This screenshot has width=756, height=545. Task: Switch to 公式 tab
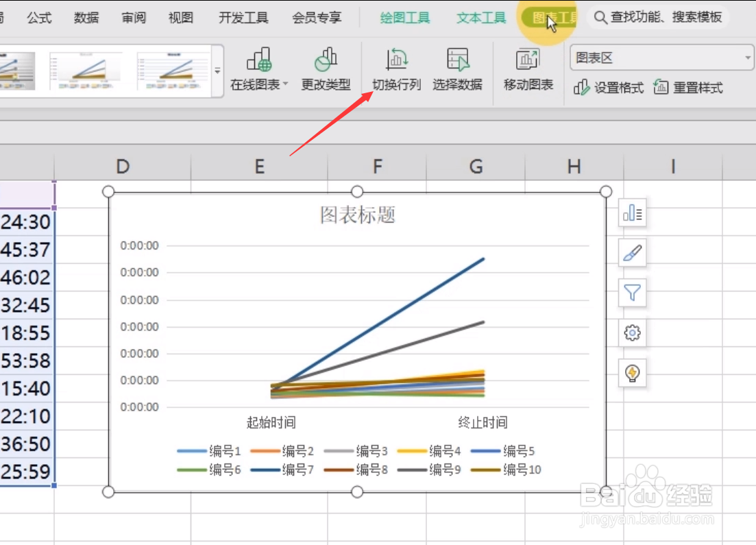39,18
